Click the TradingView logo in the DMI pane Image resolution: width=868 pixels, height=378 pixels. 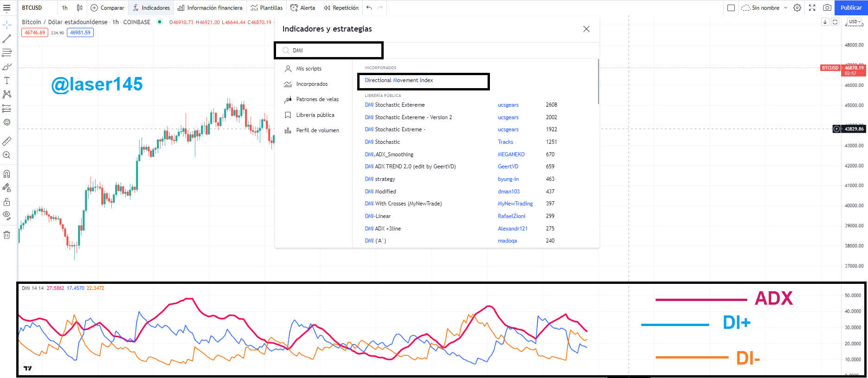pyautogui.click(x=28, y=368)
